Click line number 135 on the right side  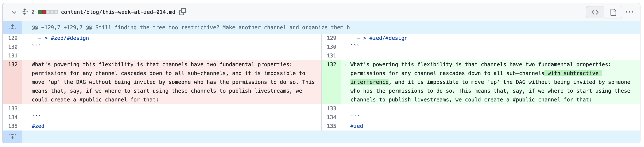pos(331,126)
